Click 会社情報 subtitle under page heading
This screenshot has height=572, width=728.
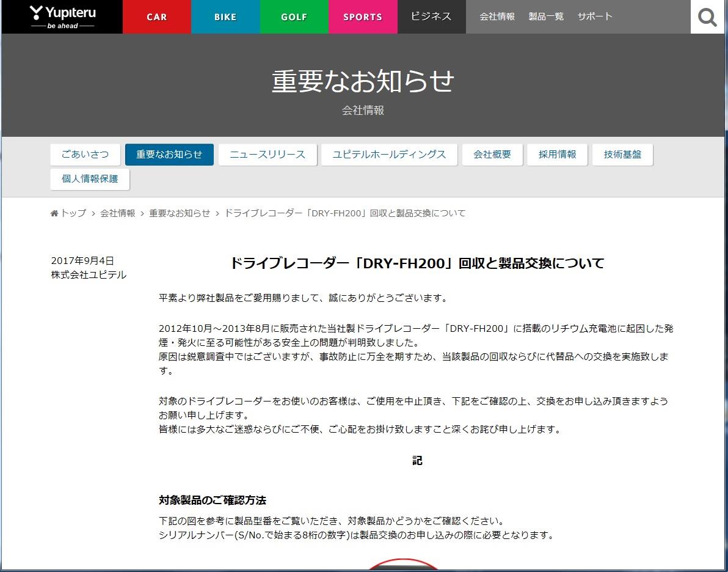pos(363,111)
